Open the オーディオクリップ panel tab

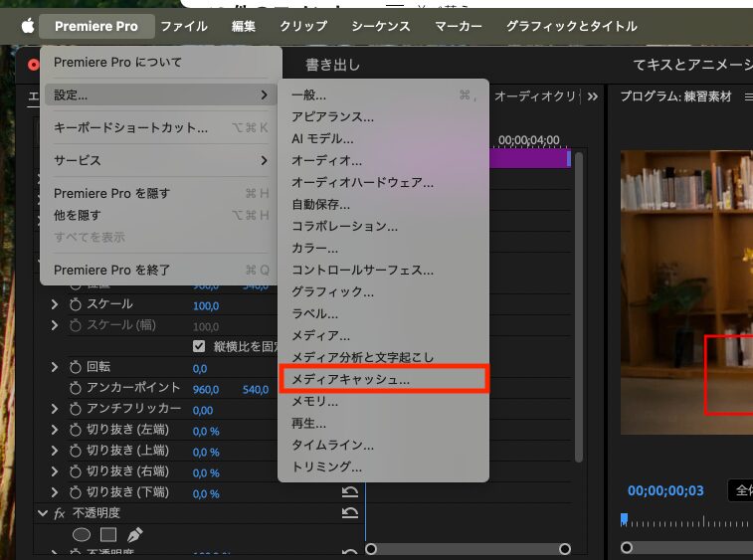point(535,96)
